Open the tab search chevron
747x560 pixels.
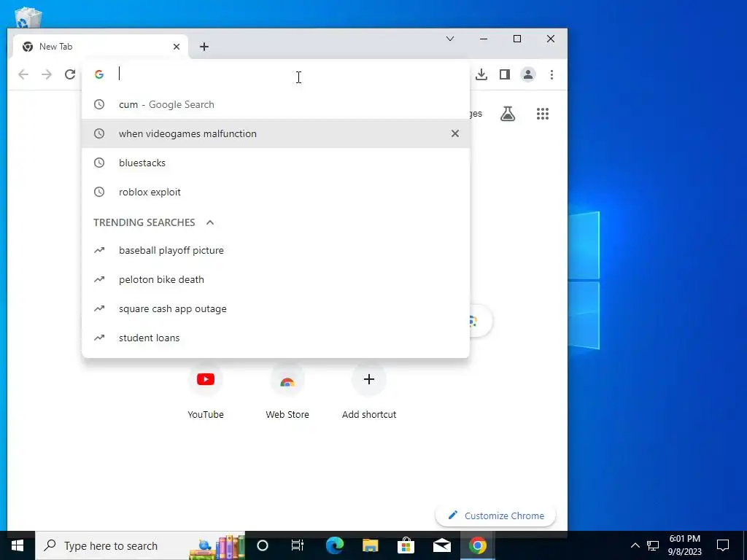pos(449,39)
